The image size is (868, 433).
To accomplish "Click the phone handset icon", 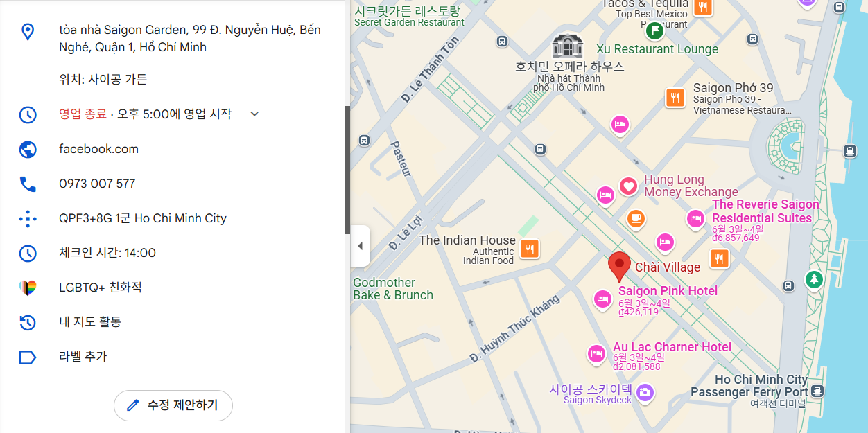I will (28, 184).
